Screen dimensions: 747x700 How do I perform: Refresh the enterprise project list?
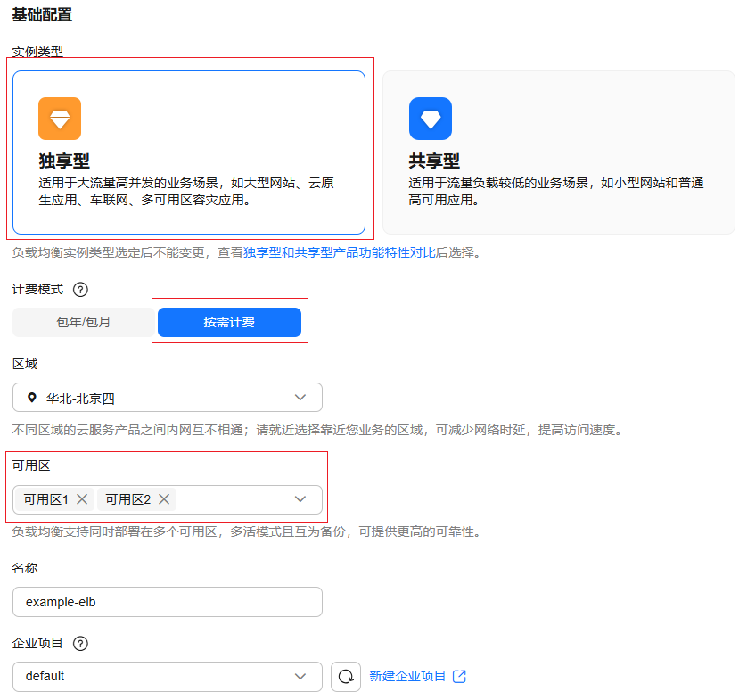coord(346,676)
